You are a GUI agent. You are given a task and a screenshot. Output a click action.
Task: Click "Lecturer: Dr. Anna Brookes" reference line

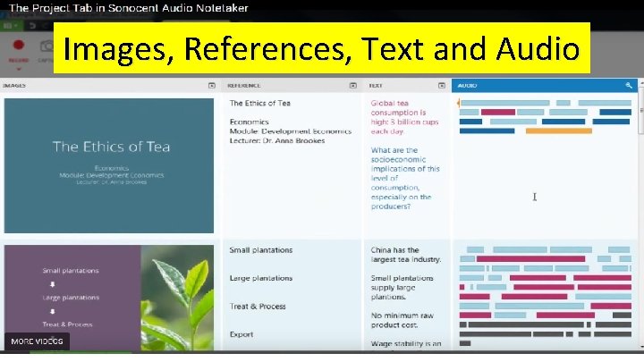(x=277, y=141)
